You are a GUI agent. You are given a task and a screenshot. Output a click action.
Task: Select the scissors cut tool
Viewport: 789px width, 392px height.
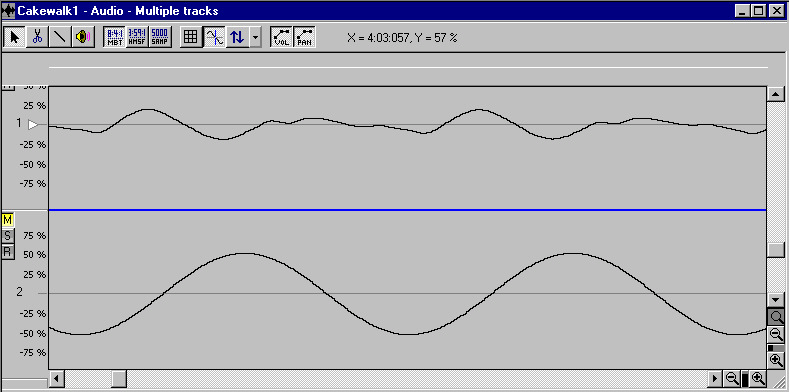click(37, 37)
